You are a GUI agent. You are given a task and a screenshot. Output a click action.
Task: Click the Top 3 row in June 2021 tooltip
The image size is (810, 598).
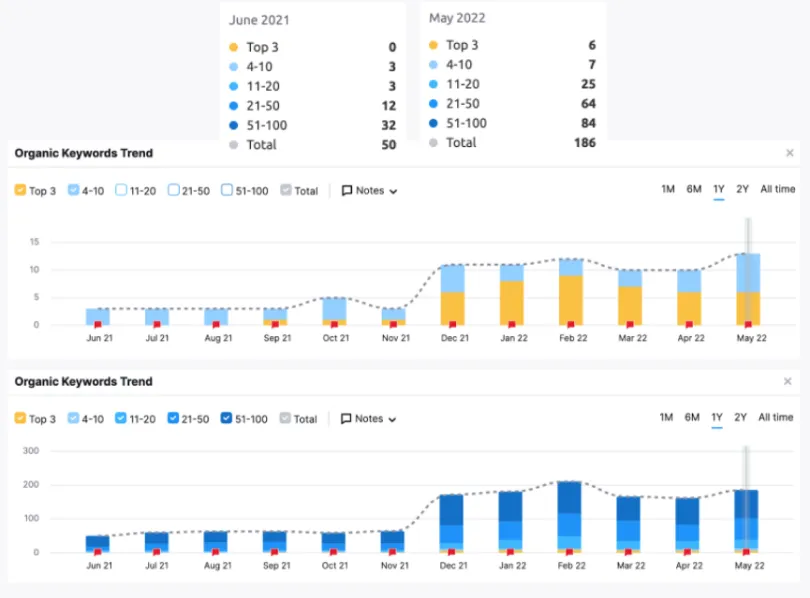[x=313, y=47]
